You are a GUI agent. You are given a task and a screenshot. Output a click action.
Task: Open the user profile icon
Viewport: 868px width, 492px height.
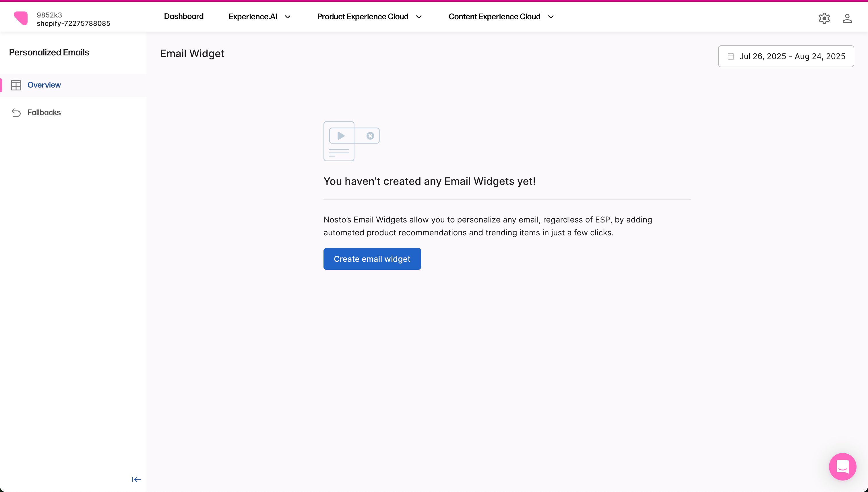(x=847, y=18)
